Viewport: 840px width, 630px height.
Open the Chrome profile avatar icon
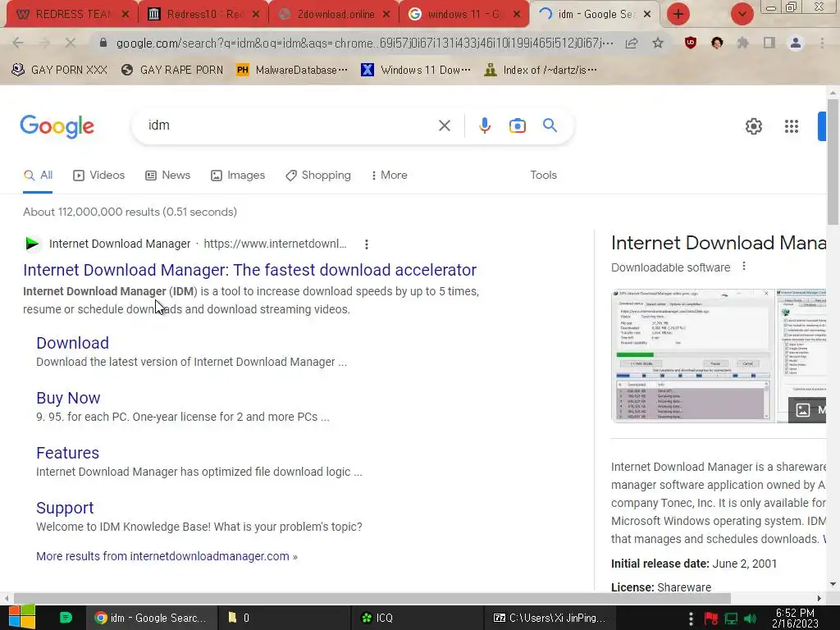796,43
